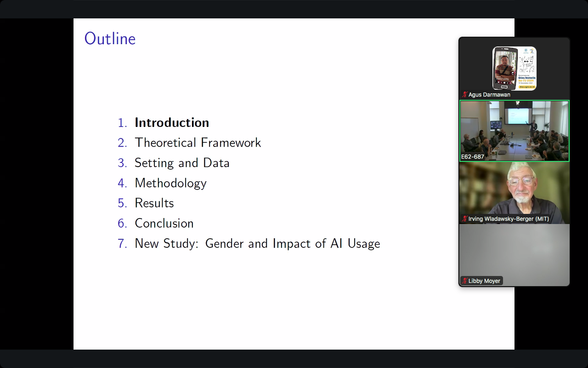
Task: Click the Introduction outline item
Action: (171, 122)
